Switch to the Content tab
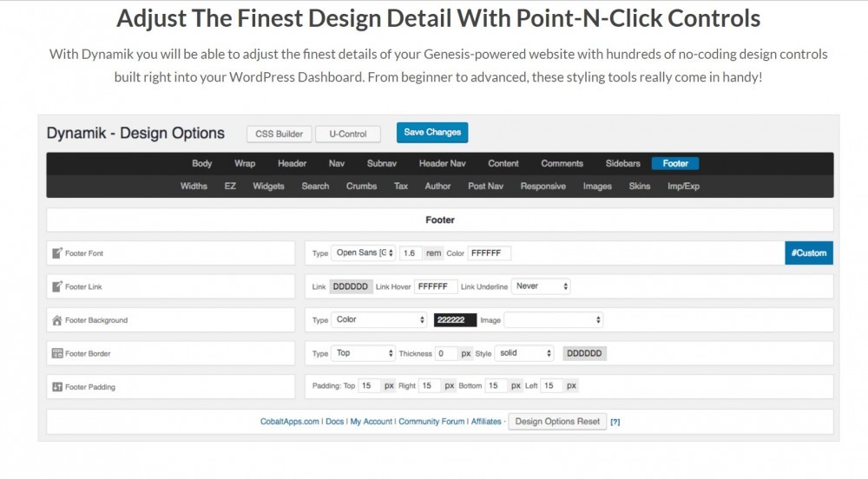Viewport: 868px width, 479px height. (503, 164)
